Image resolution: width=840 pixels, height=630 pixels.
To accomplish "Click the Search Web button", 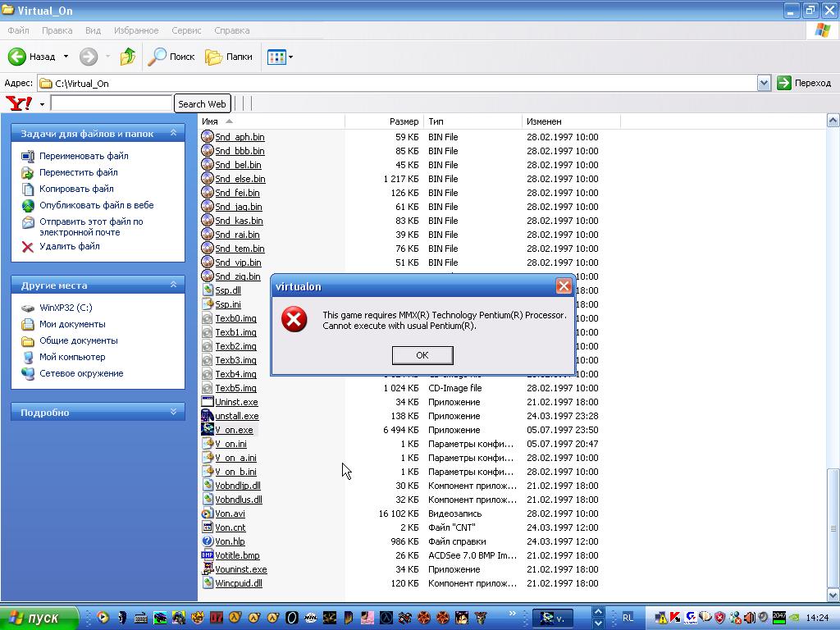I will pyautogui.click(x=202, y=103).
